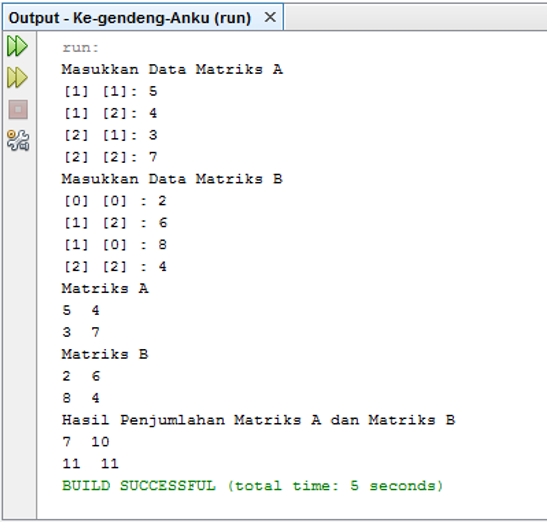This screenshot has height=522, width=547.
Task: Click the 'run:' line in output
Action: tap(81, 48)
